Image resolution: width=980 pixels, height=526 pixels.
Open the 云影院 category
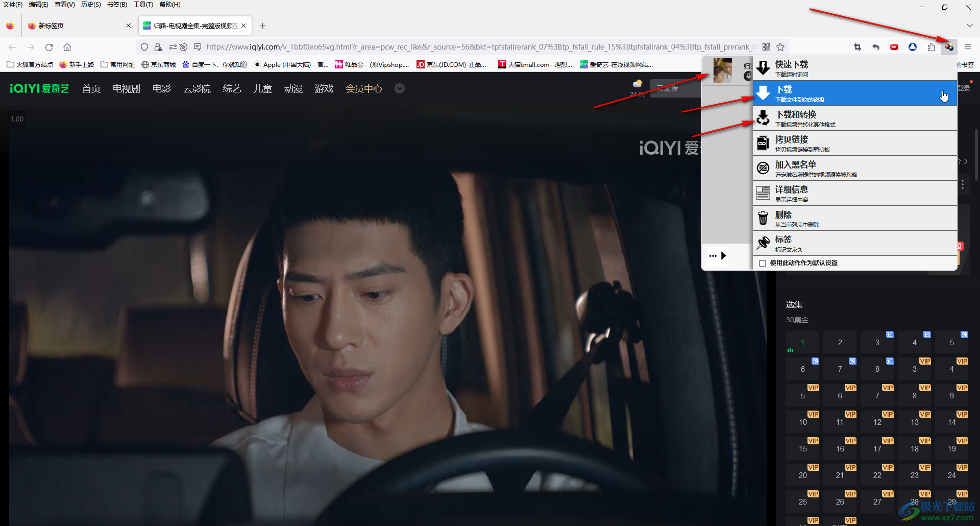tap(197, 88)
